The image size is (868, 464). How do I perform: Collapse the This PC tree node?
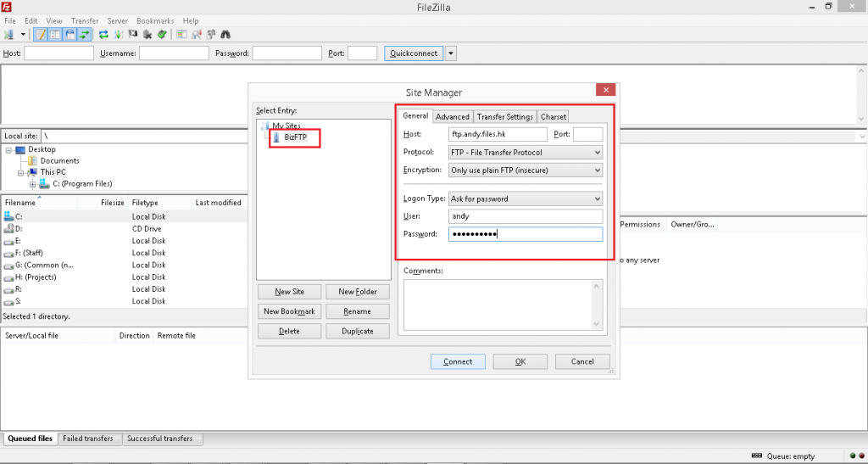click(x=20, y=172)
